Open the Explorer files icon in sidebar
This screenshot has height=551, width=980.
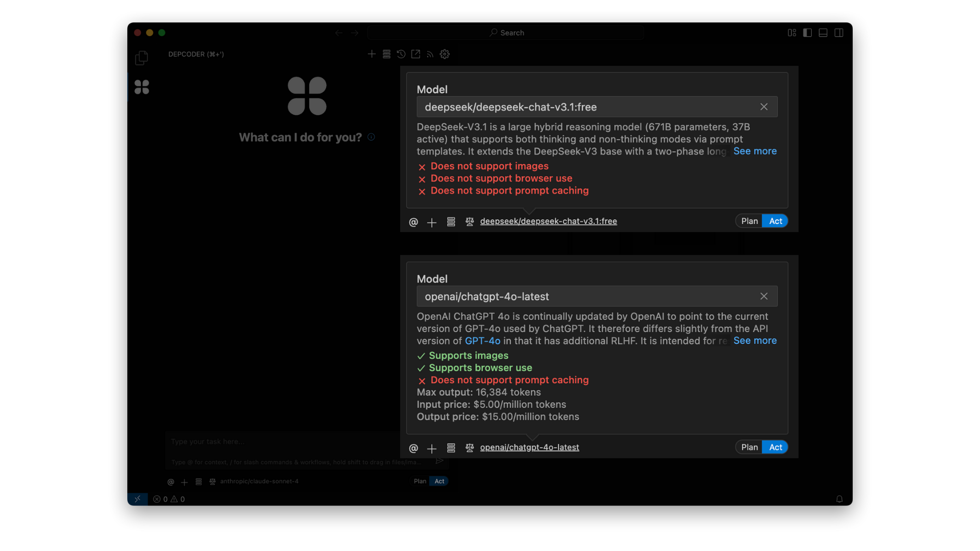[x=141, y=58]
